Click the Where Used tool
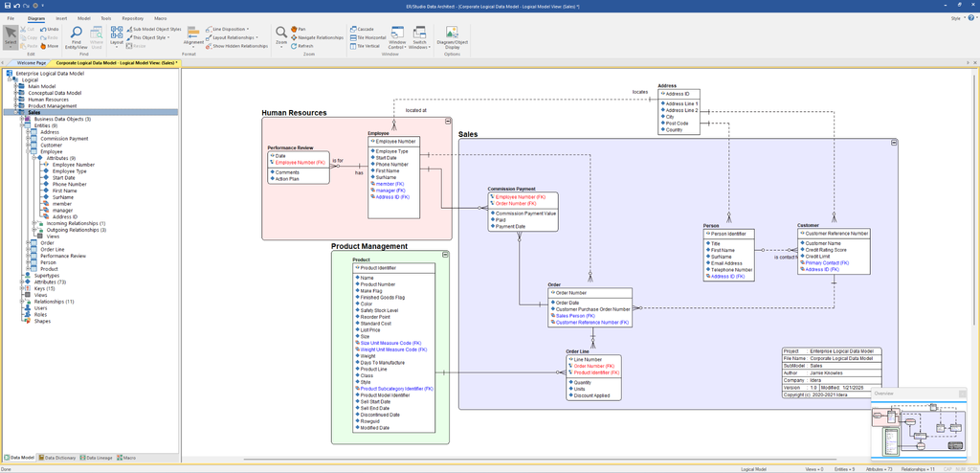Viewport: 980px width, 473px height. (x=97, y=37)
